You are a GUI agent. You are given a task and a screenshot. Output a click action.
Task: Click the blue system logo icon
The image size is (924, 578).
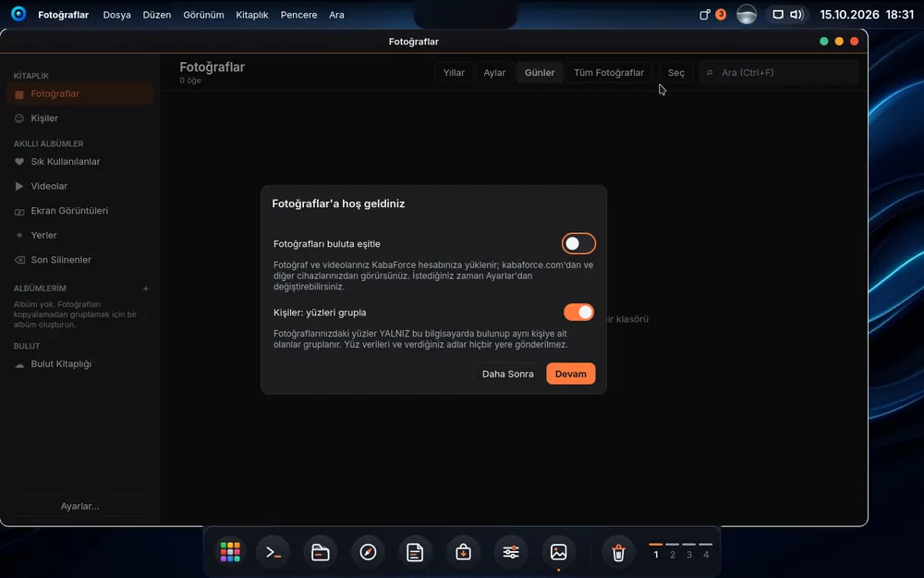point(18,14)
